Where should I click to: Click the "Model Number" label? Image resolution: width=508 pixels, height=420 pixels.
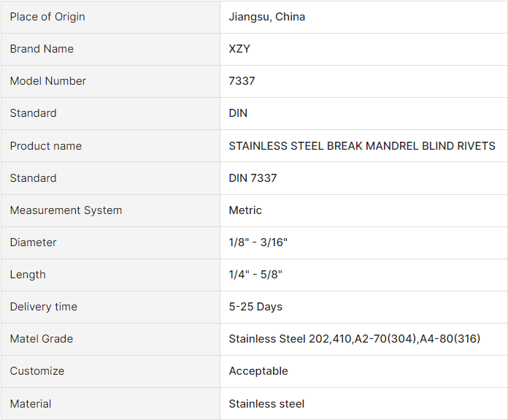pos(48,81)
